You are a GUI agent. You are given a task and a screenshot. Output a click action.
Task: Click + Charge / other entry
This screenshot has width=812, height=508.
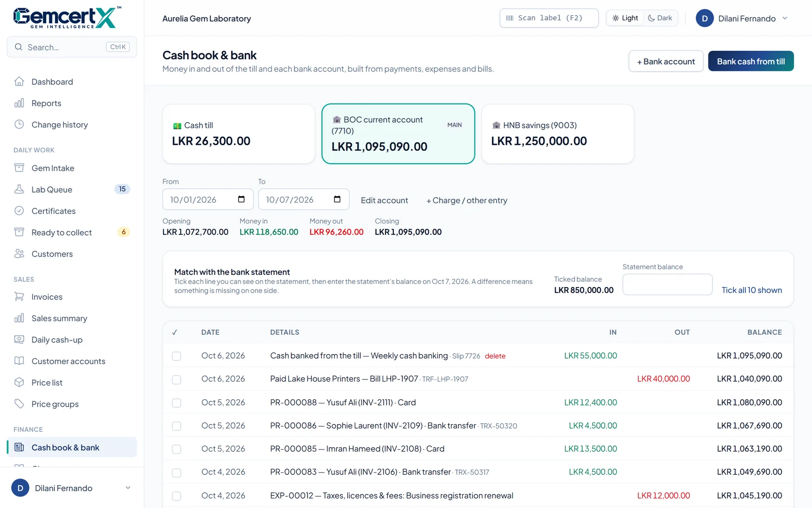[x=466, y=200]
